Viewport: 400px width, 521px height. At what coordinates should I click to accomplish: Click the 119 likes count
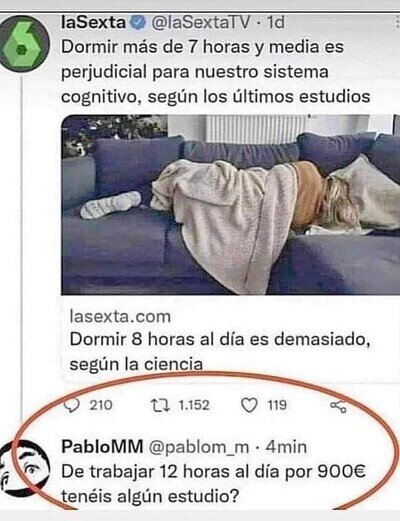[x=277, y=405]
